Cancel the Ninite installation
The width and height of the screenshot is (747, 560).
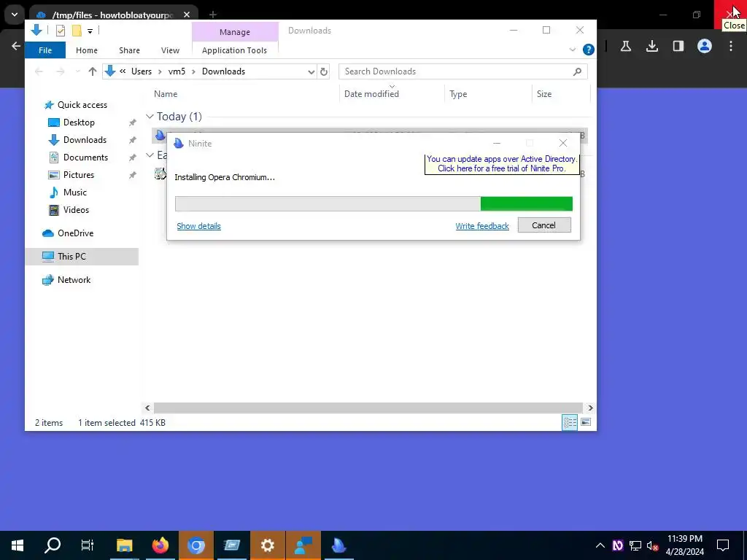pyautogui.click(x=544, y=225)
